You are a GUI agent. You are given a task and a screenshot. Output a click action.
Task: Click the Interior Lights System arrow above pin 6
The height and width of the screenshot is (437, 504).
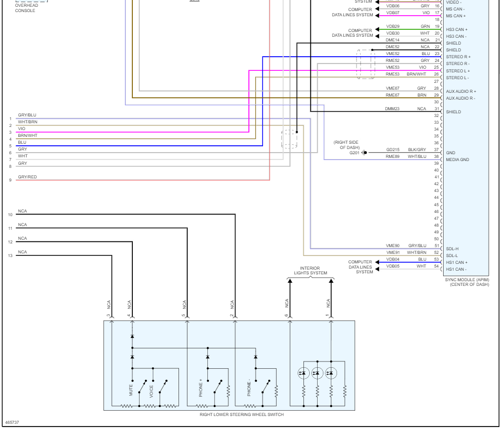(290, 281)
